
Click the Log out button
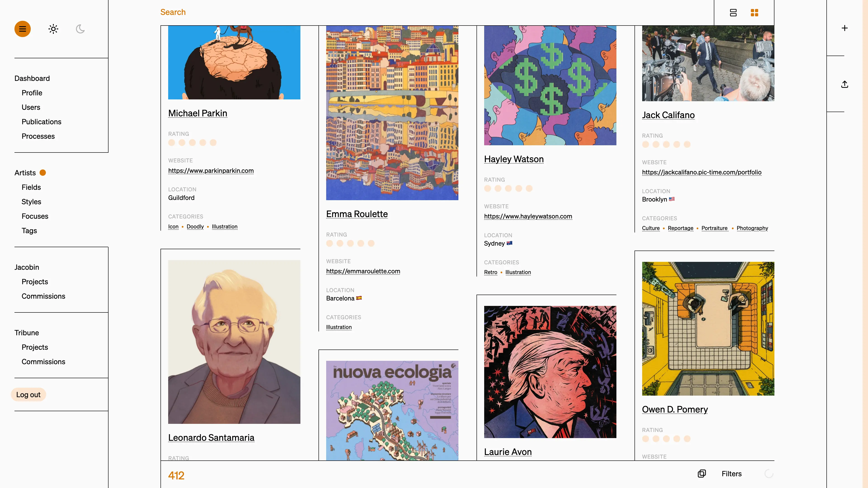pyautogui.click(x=28, y=394)
